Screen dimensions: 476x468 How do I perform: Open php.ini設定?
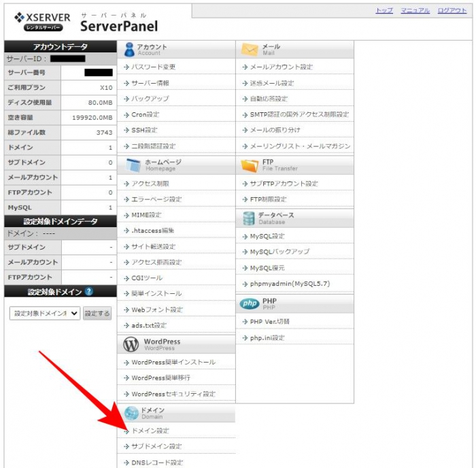point(267,337)
